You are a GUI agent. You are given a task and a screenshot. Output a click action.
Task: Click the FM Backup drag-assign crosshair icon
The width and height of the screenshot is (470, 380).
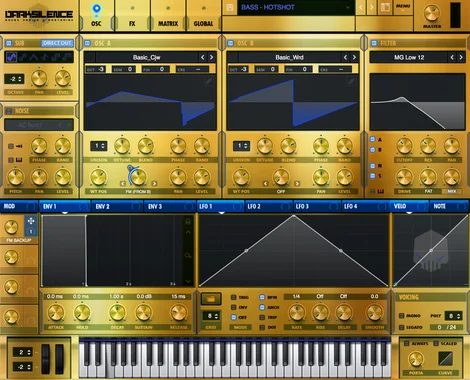click(31, 221)
